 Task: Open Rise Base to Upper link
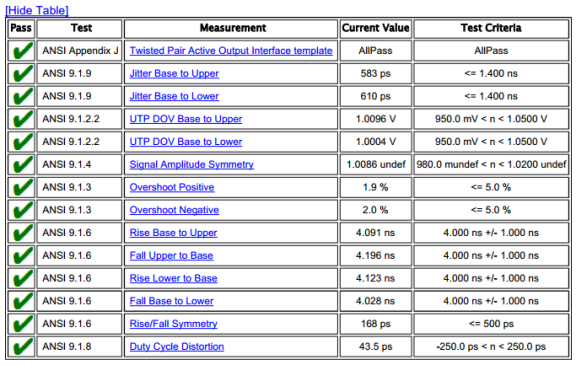(x=173, y=233)
